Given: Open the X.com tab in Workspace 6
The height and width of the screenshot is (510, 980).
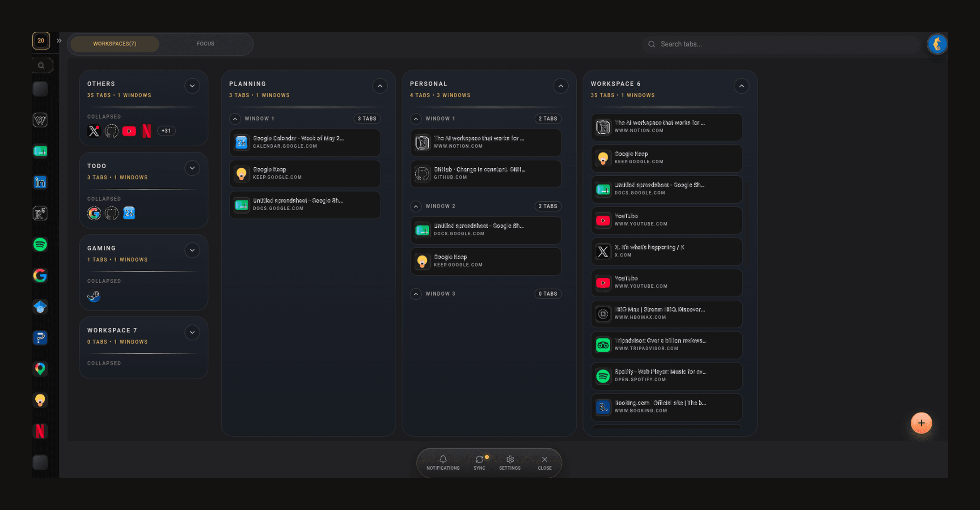Looking at the screenshot, I should pyautogui.click(x=667, y=251).
